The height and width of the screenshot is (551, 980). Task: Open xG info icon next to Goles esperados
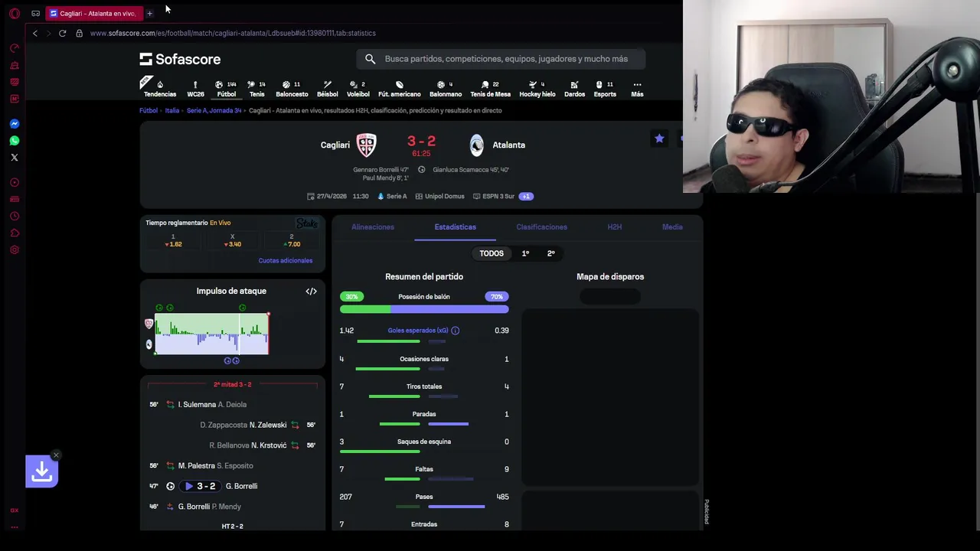(455, 331)
